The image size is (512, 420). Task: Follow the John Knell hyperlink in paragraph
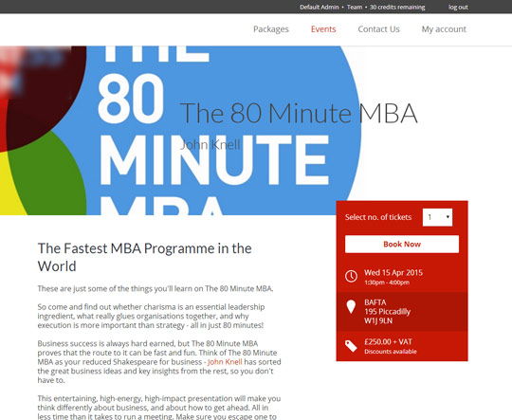tap(225, 362)
